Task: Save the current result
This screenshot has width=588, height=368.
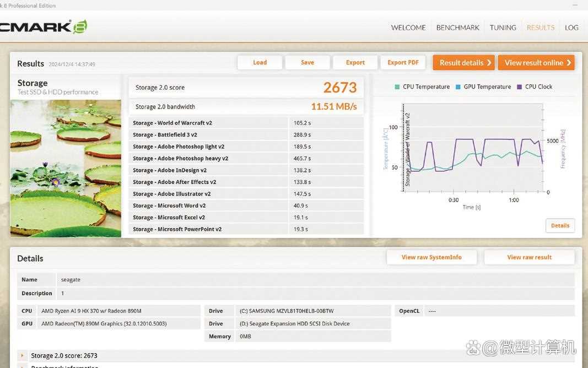Action: click(307, 63)
